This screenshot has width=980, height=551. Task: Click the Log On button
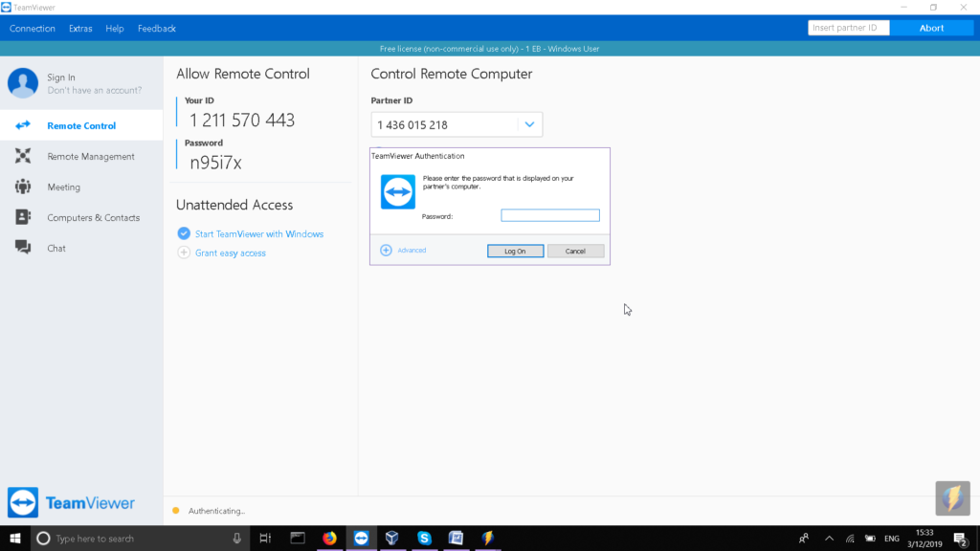515,252
